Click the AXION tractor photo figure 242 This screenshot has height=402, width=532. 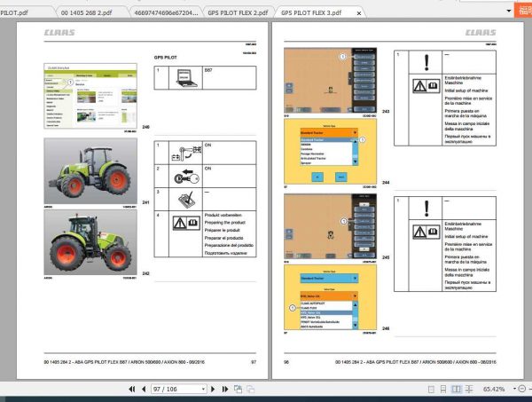pos(90,242)
